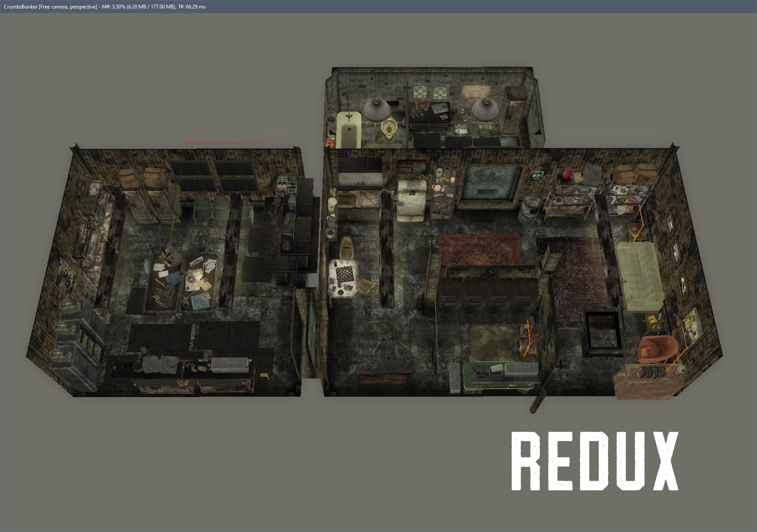The image size is (757, 532).
Task: Pick the chessboard table in the kitchen
Action: (343, 278)
